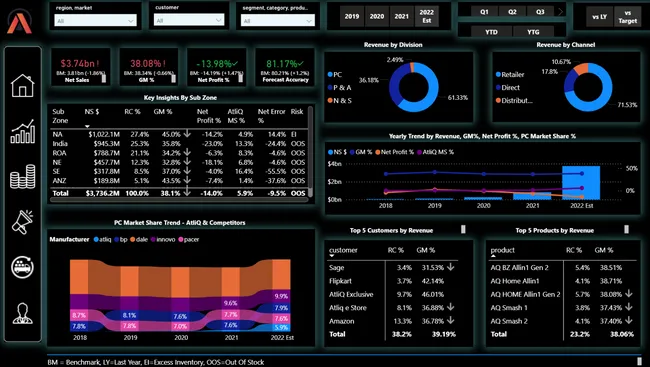This screenshot has width=650, height=367.
Task: Select the Q1 quarter button
Action: (x=484, y=12)
